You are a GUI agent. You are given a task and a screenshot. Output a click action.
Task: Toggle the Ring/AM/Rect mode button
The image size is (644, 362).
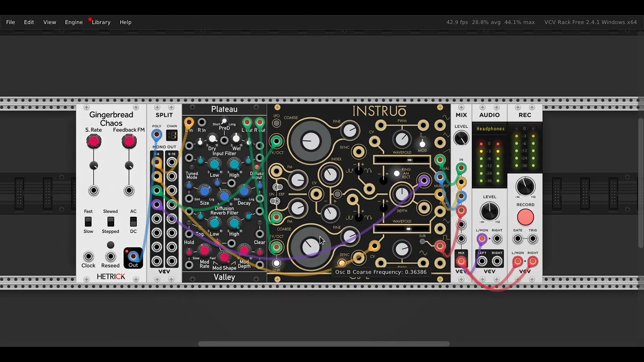click(396, 173)
